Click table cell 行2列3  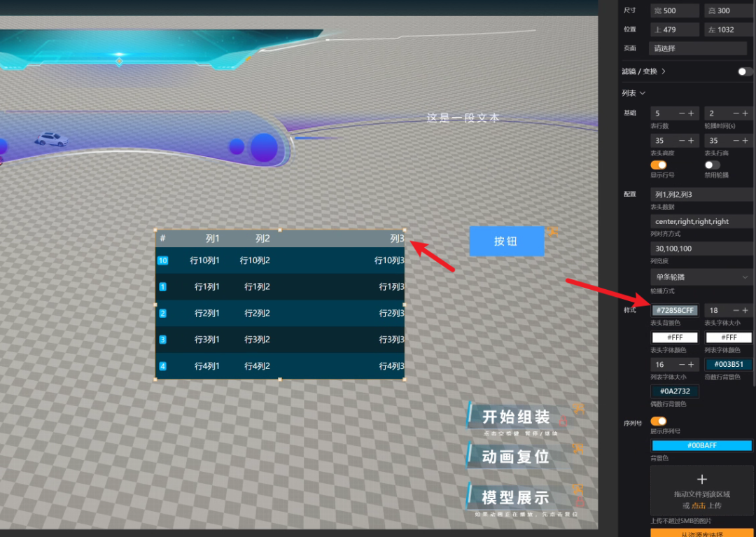[391, 314]
